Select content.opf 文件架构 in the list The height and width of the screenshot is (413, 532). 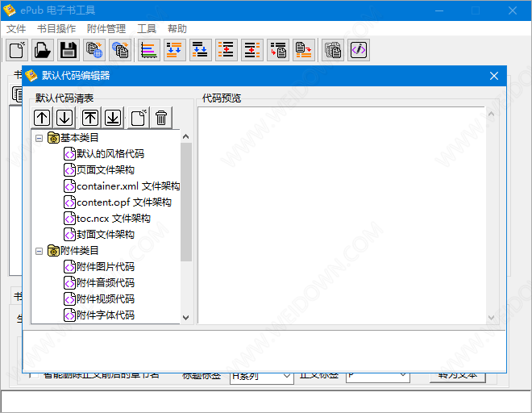pyautogui.click(x=123, y=202)
